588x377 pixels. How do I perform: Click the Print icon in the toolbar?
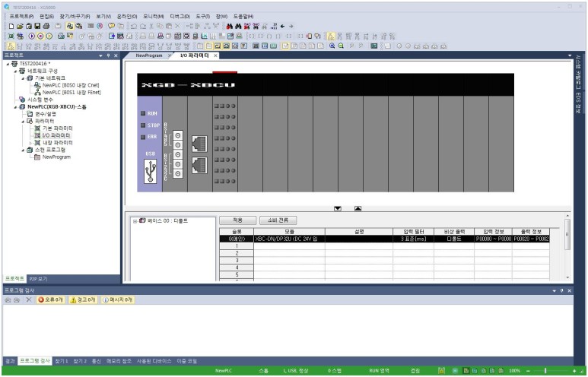(x=46, y=27)
